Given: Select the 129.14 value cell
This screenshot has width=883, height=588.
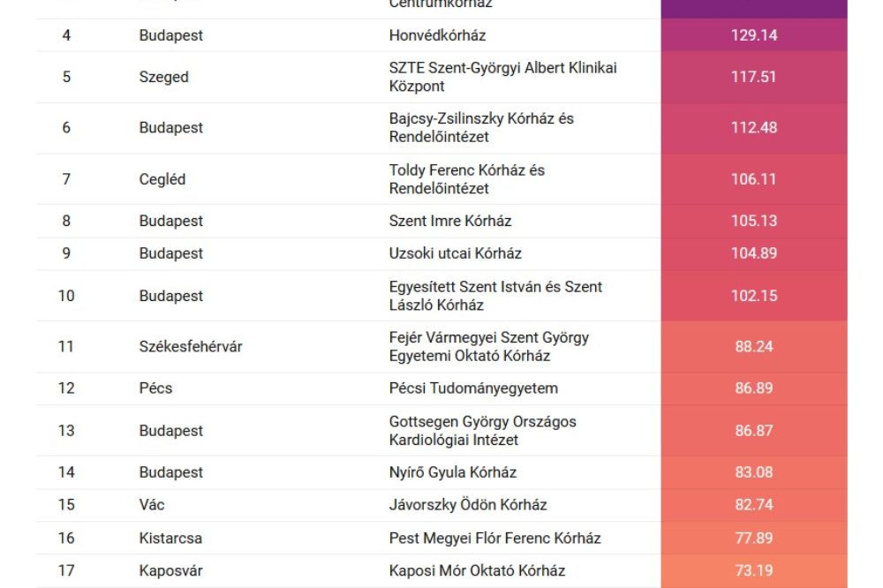Looking at the screenshot, I should click(x=753, y=35).
